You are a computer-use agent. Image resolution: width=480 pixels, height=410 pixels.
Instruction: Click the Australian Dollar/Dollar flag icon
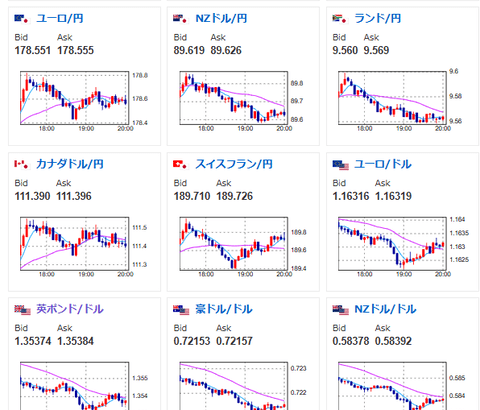(x=181, y=310)
